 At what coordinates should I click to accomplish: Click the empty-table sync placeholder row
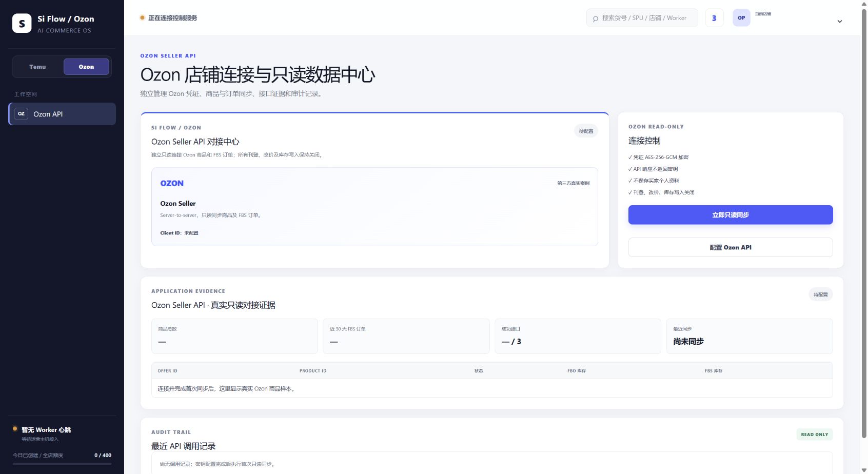[x=492, y=388]
